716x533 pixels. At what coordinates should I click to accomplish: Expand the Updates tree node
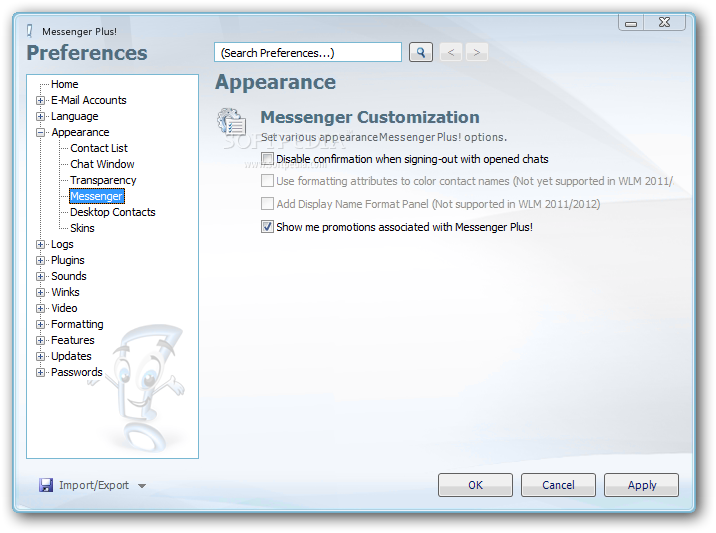pos(41,356)
